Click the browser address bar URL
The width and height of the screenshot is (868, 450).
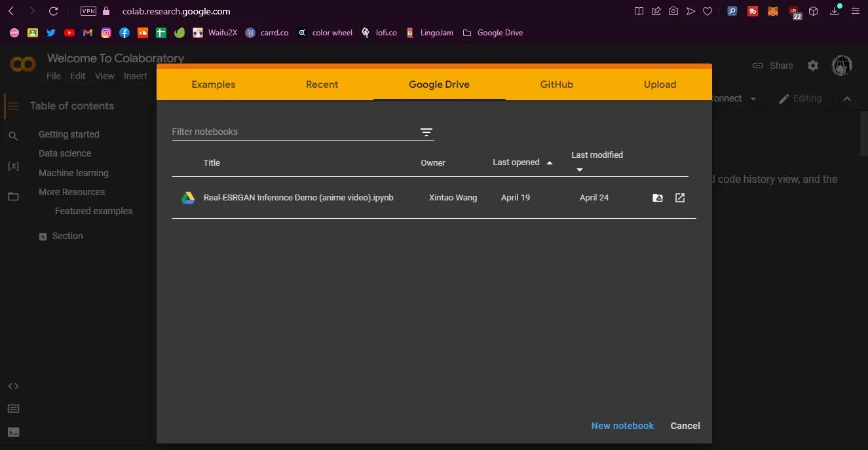176,11
